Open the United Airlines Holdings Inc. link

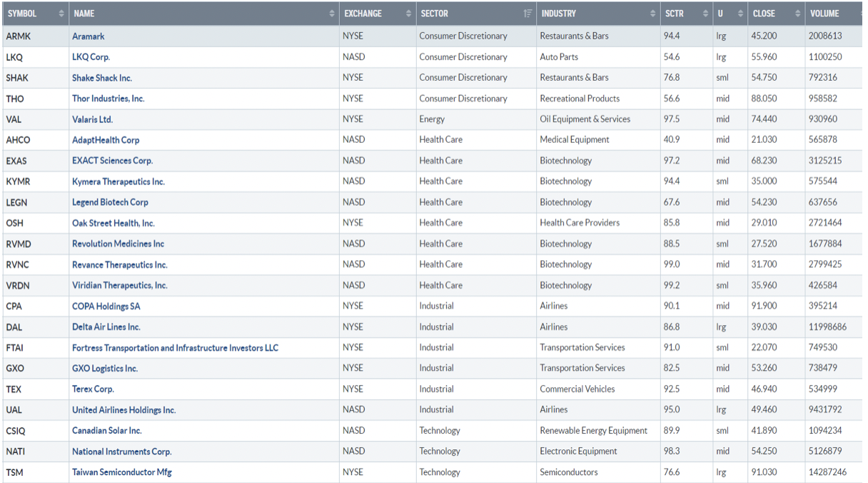(123, 410)
